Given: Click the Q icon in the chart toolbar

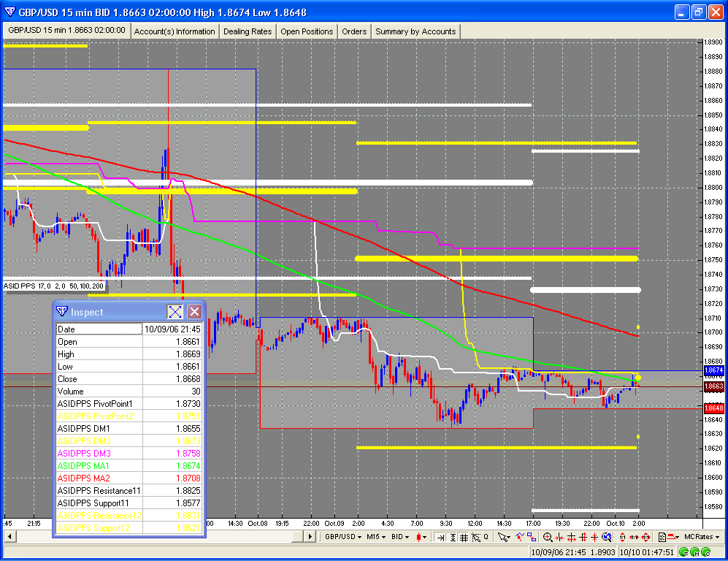Looking at the screenshot, I should pyautogui.click(x=484, y=537).
